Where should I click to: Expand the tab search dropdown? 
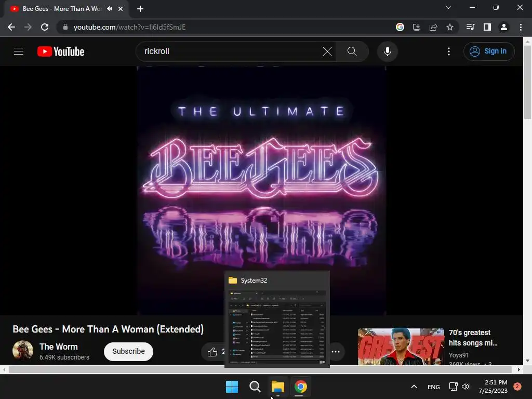[x=448, y=7]
